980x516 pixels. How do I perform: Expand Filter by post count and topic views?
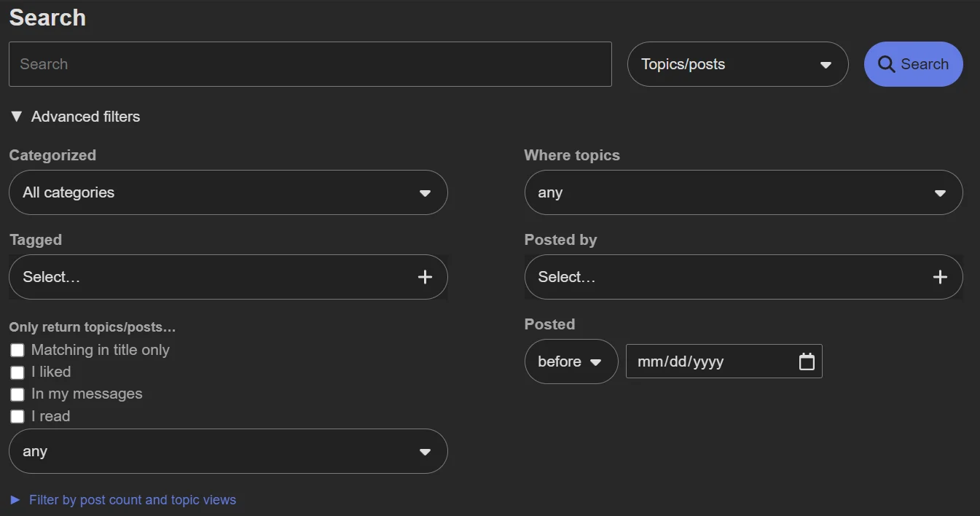click(x=123, y=500)
